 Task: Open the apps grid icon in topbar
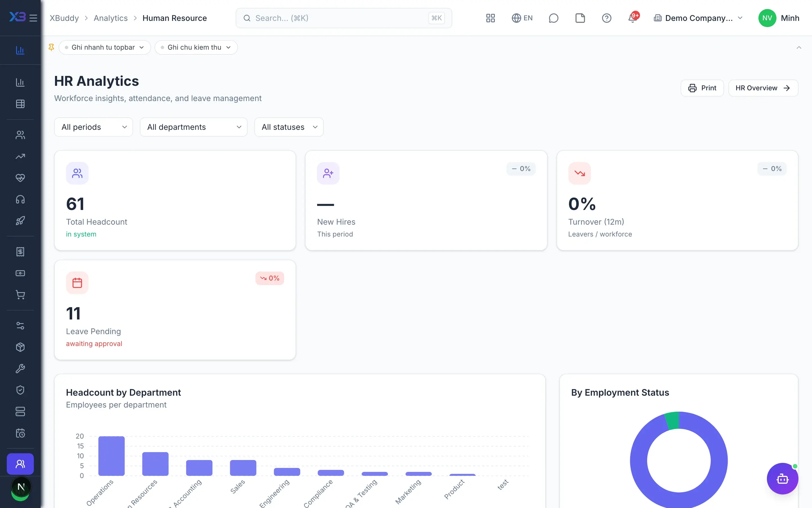pyautogui.click(x=490, y=18)
